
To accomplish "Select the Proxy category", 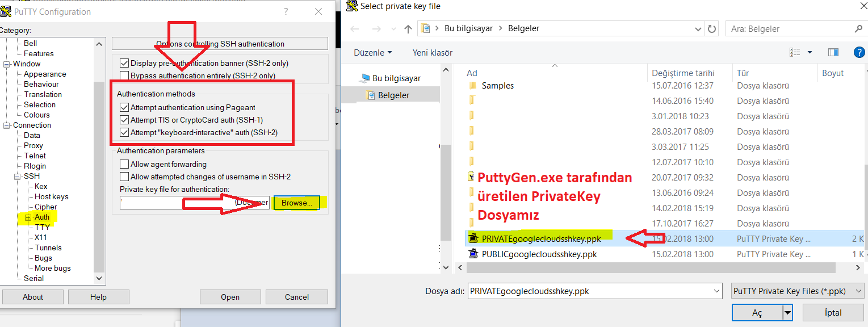I will (33, 145).
